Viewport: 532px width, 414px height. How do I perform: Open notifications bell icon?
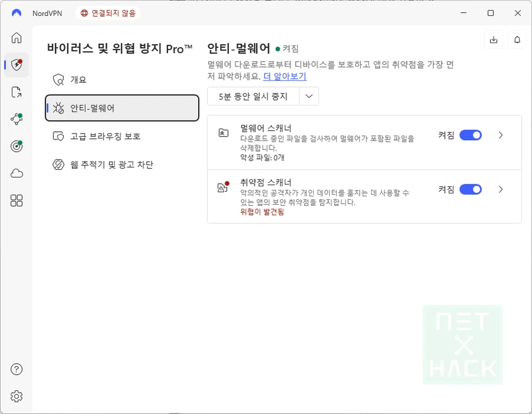tap(517, 40)
